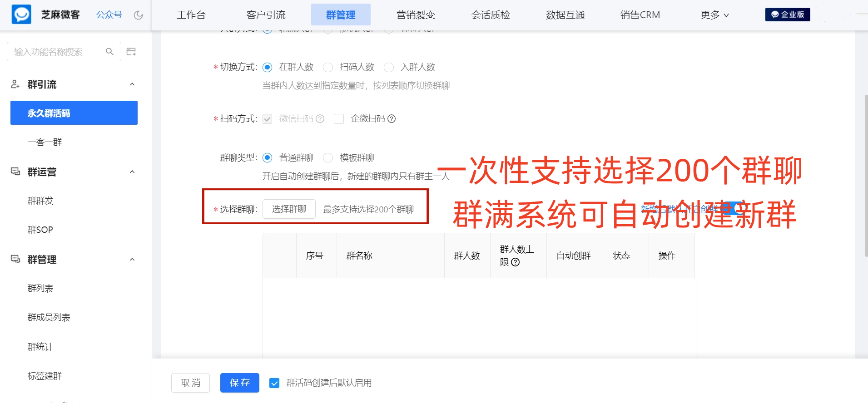This screenshot has height=403, width=868.
Task: Click the search magnifier icon in sidebar
Action: coord(109,52)
